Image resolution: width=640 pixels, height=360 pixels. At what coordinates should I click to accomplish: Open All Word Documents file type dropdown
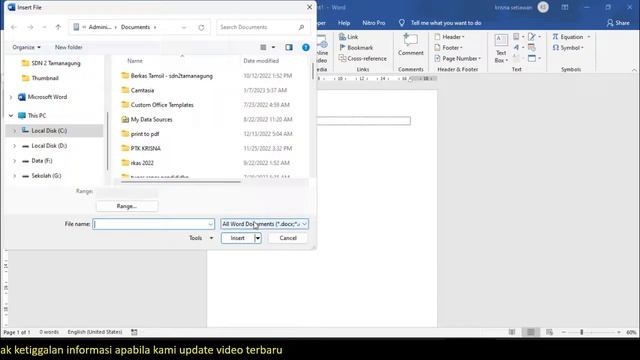pyautogui.click(x=264, y=224)
